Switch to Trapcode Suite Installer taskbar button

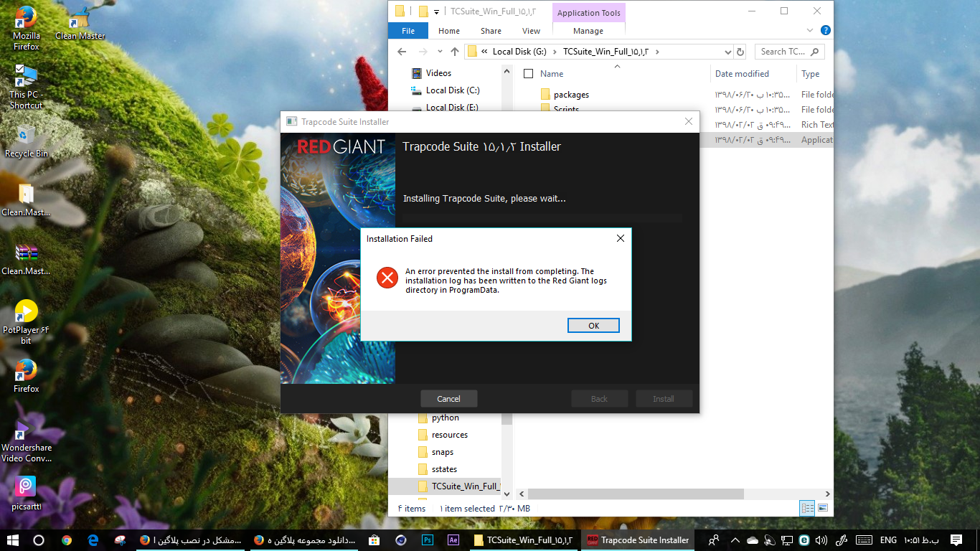(638, 540)
